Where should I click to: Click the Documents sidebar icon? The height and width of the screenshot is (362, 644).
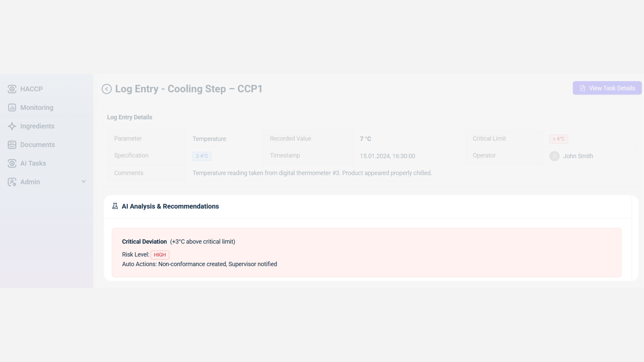pos(12,145)
